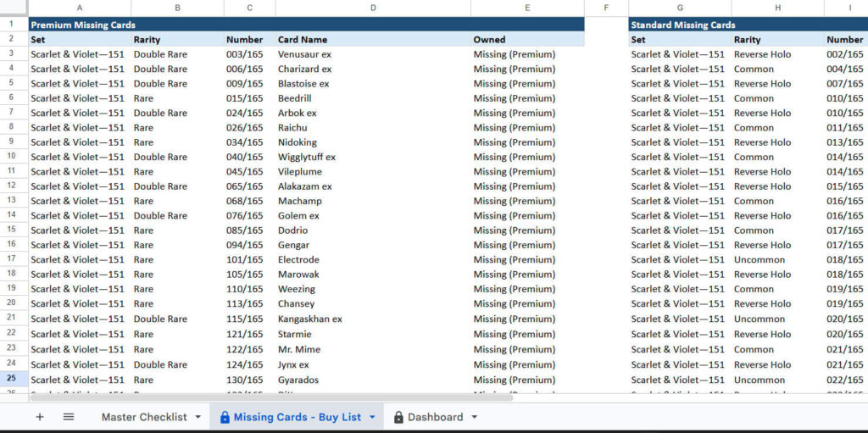Click the lock icon on Dashboard tab

click(398, 417)
